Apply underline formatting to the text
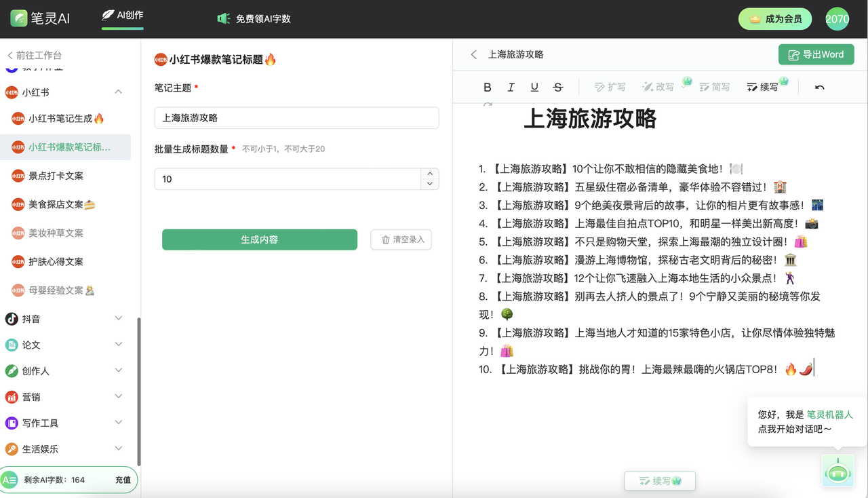 (x=534, y=87)
